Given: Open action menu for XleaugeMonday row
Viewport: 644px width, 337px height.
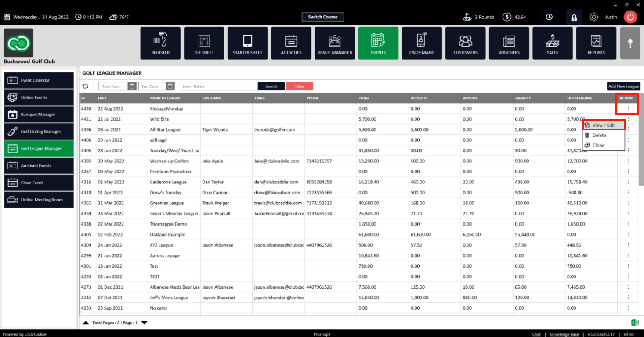Looking at the screenshot, I should click(x=628, y=108).
